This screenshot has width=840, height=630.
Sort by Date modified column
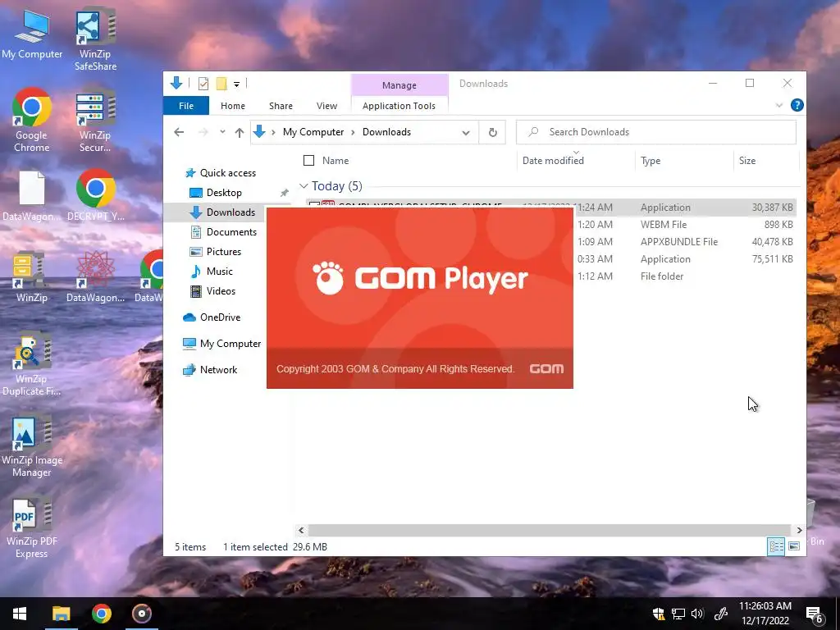tap(553, 160)
